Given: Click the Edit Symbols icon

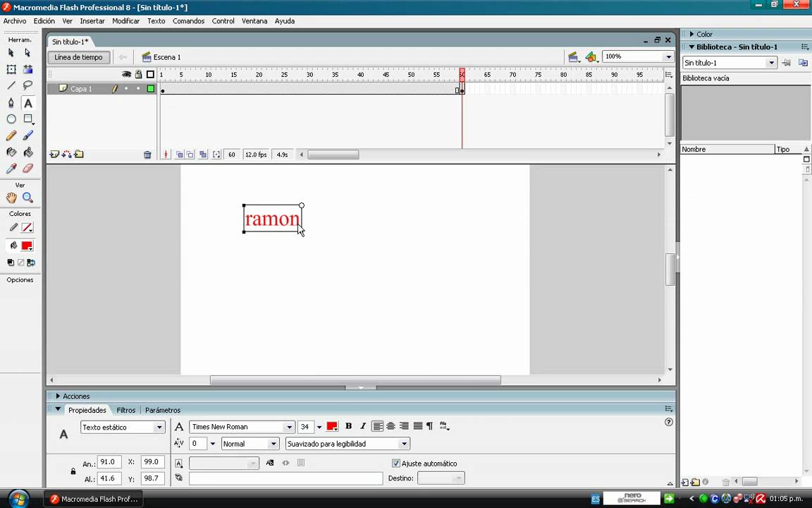Looking at the screenshot, I should click(x=591, y=57).
